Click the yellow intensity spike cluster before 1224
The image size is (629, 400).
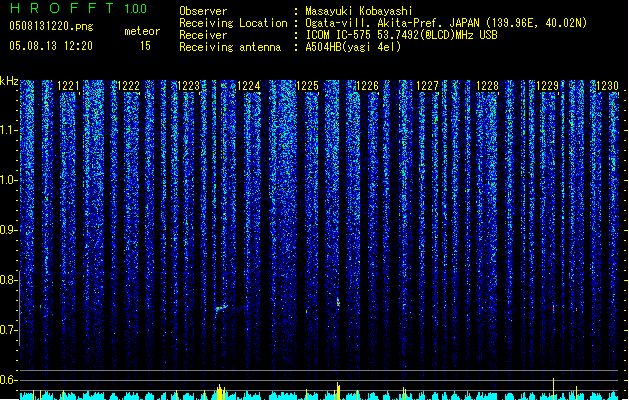click(x=221, y=392)
